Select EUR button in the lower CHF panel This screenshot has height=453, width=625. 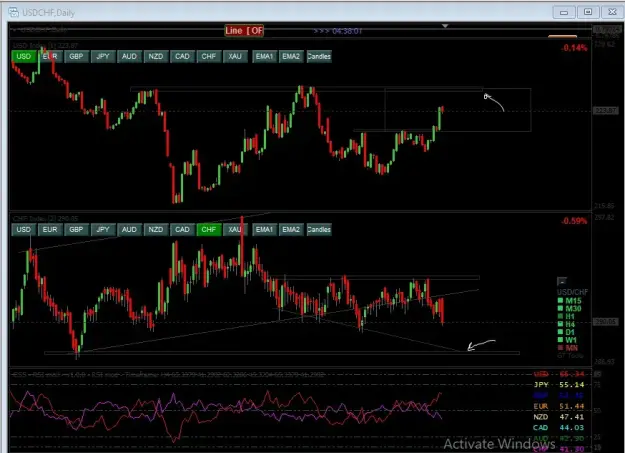tap(50, 230)
